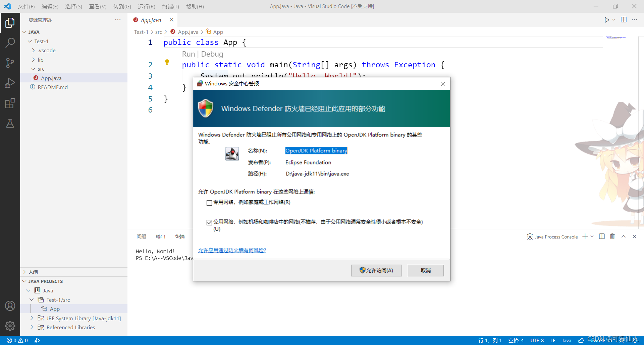The height and width of the screenshot is (345, 644).
Task: Click the 允许访问(A) button
Action: tap(376, 270)
